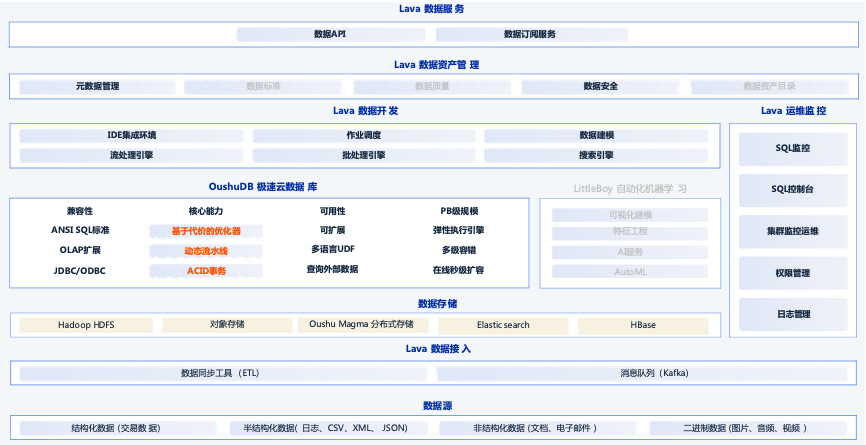The width and height of the screenshot is (866, 445).
Task: Click the Lava 数据接入 heading
Action: pyautogui.click(x=438, y=349)
